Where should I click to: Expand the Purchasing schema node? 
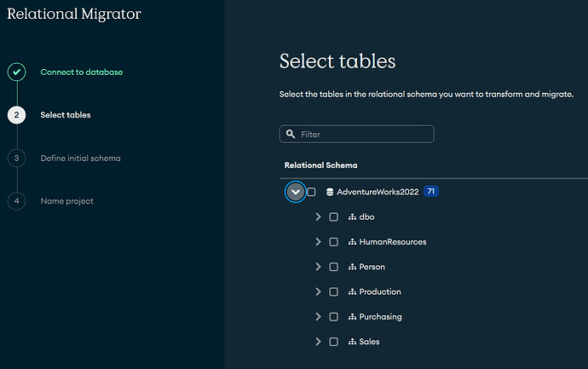click(x=318, y=317)
